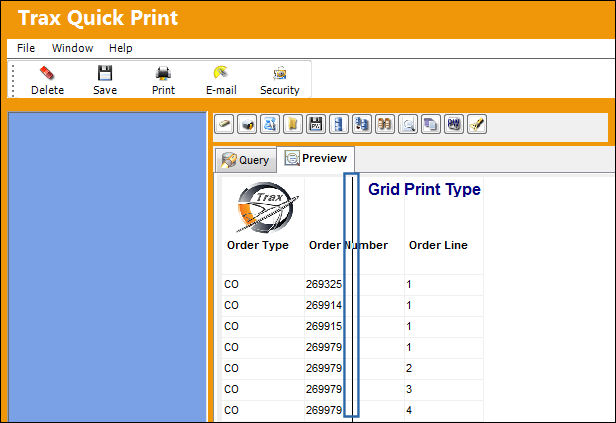Open the Window menu
Image resolution: width=616 pixels, height=423 pixels.
click(72, 48)
